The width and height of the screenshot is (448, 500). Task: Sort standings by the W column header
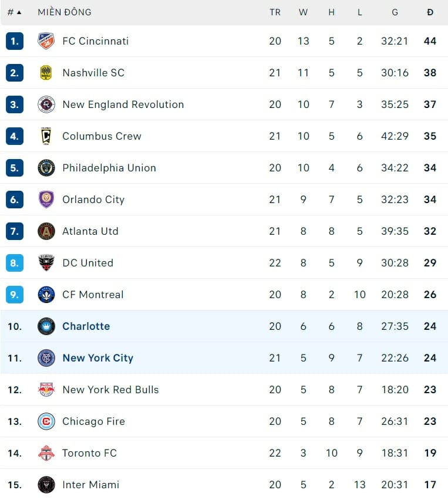click(303, 11)
